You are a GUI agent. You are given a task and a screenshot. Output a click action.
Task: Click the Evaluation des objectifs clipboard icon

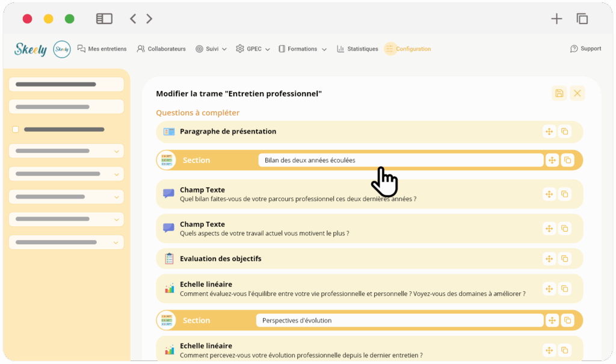(169, 259)
